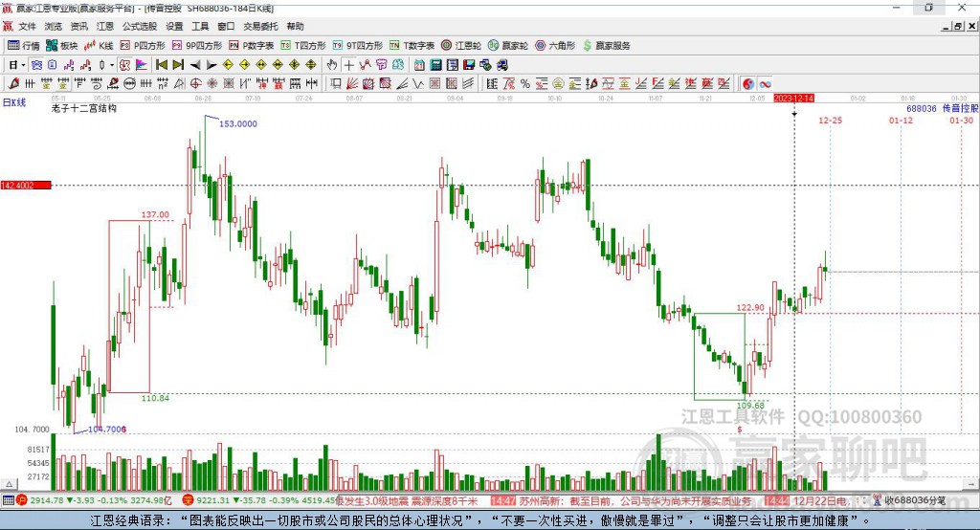
Task: Select the hand pan tool
Action: click(332, 65)
